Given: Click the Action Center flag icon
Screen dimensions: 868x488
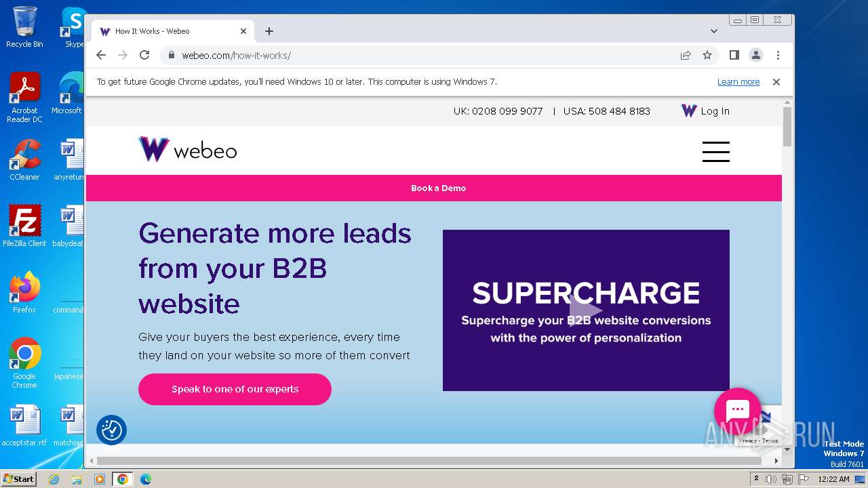Looking at the screenshot, I should (803, 479).
